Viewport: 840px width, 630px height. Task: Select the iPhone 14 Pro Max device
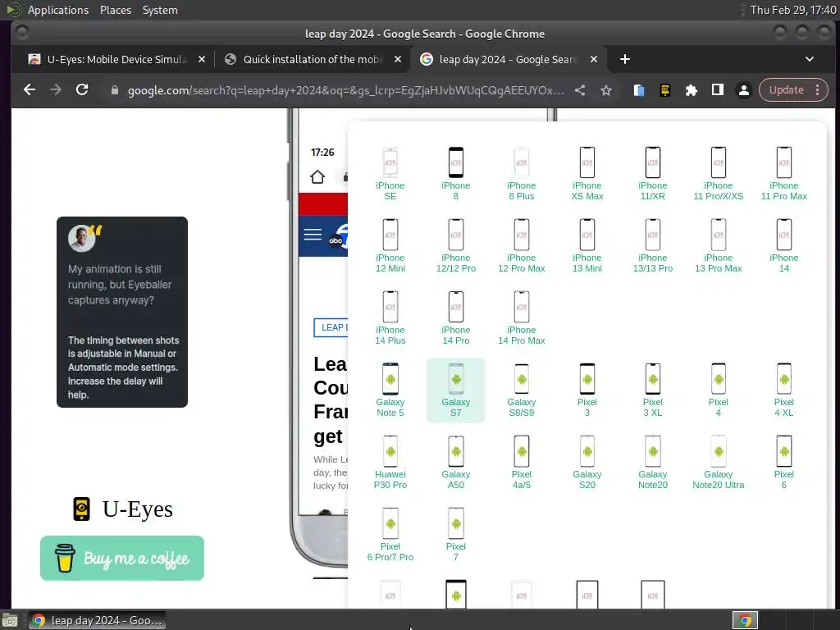click(x=521, y=318)
